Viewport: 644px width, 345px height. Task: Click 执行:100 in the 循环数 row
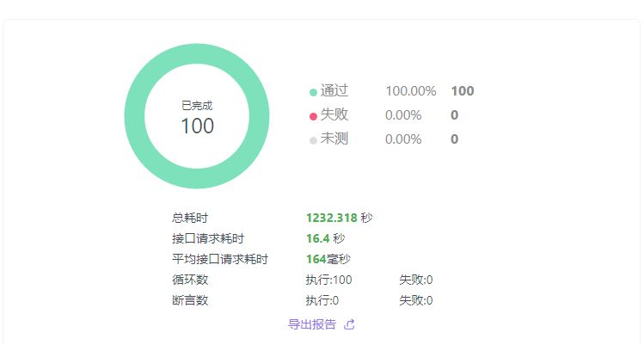pos(328,280)
